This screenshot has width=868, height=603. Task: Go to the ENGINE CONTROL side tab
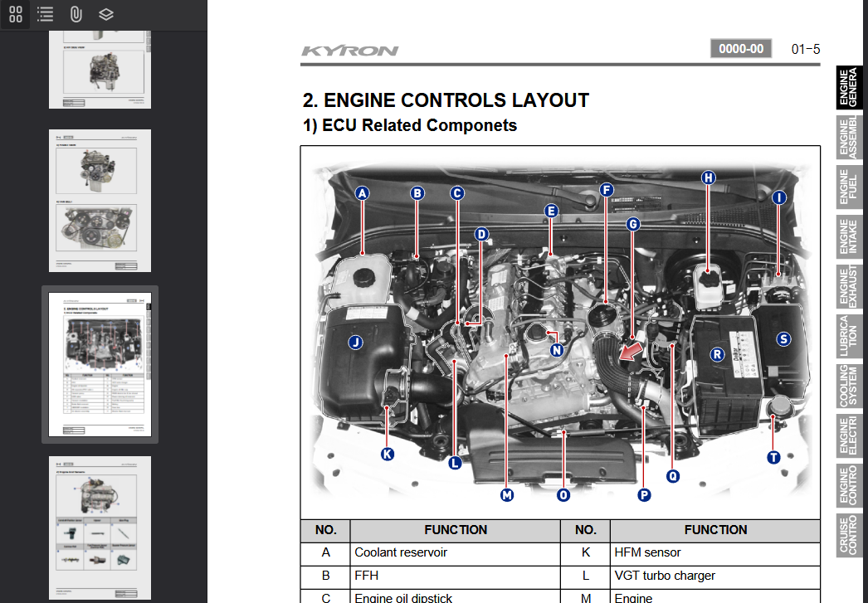point(849,486)
